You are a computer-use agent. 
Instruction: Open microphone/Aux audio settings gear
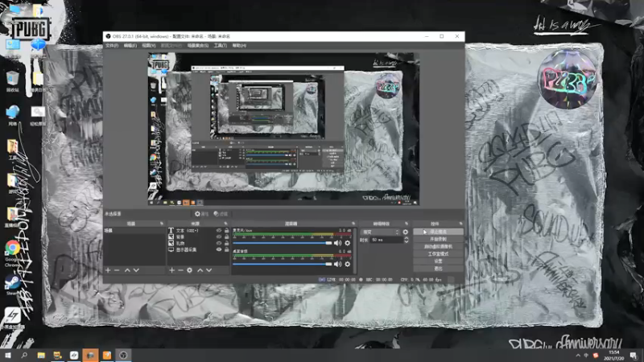click(x=348, y=243)
